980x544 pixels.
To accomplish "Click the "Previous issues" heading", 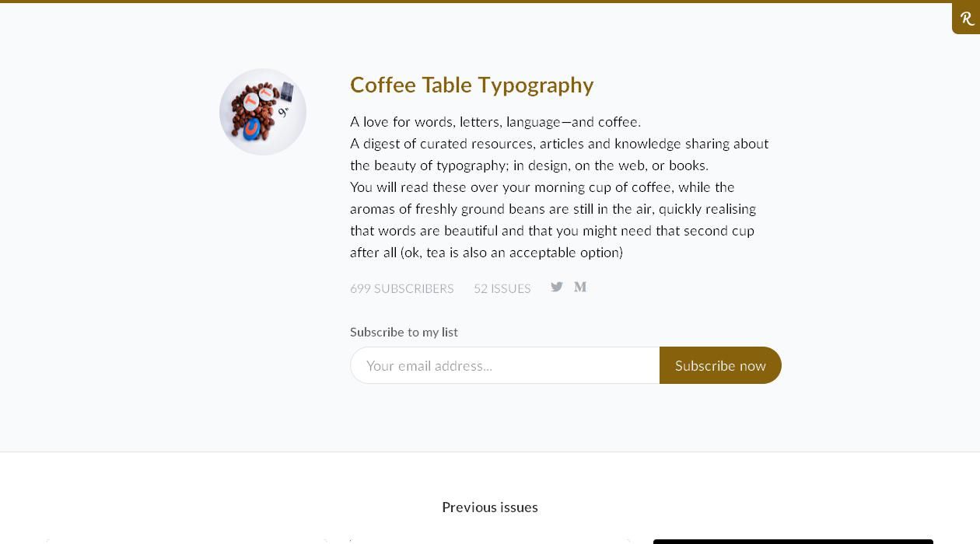I will point(490,507).
